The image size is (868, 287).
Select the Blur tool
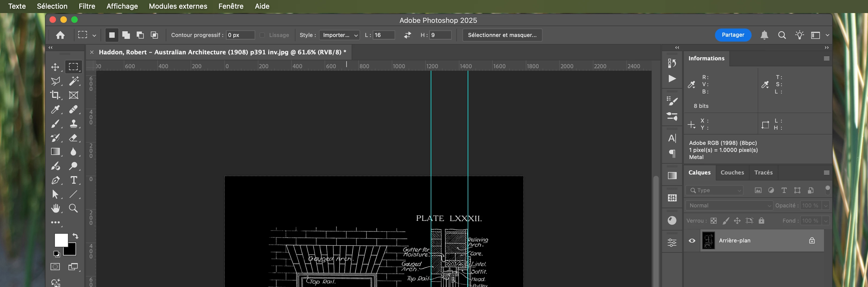click(x=73, y=152)
